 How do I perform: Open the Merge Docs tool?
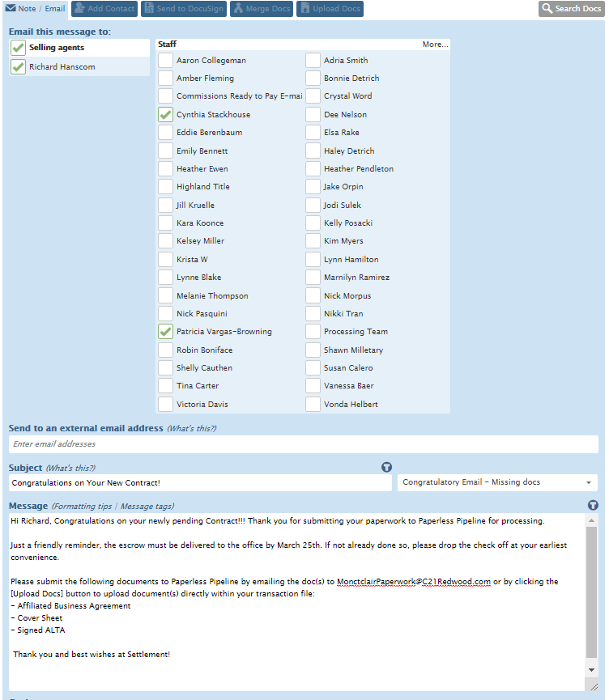tap(262, 8)
